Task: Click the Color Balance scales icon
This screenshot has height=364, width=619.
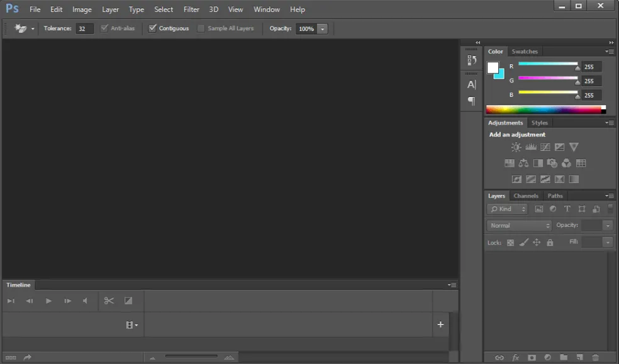Action: coord(523,163)
